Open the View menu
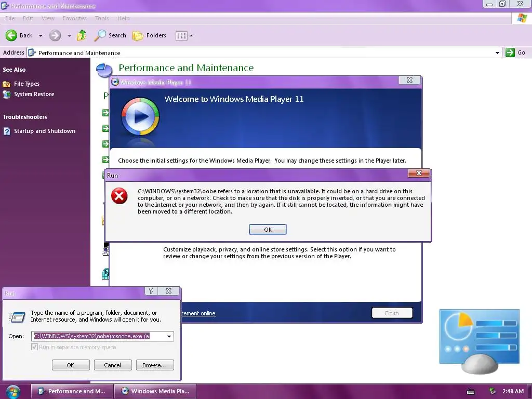 coord(48,18)
